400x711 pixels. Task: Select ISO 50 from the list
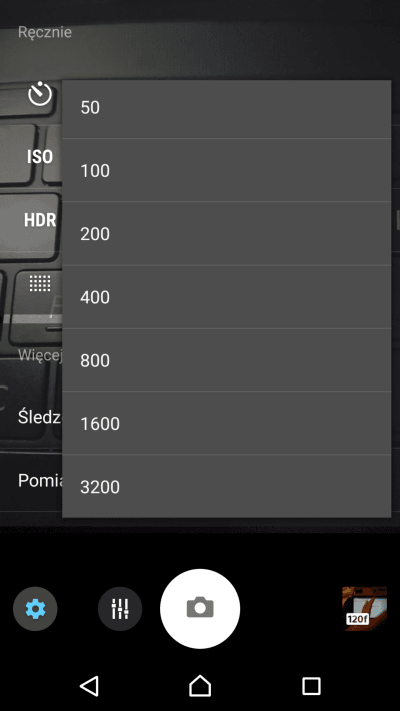coord(226,109)
